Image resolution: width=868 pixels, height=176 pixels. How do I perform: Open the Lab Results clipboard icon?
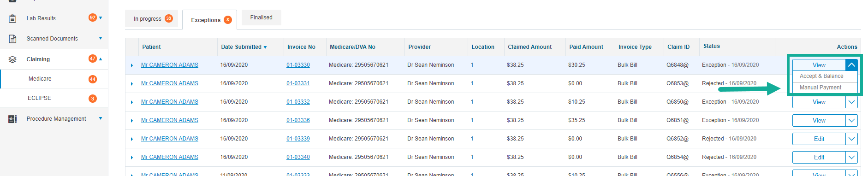click(x=12, y=18)
